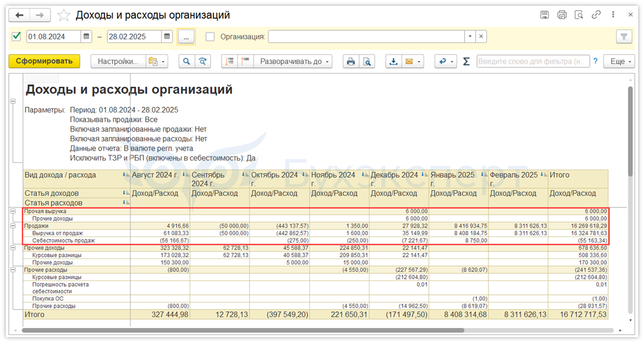Click the get link (chain) icon
The width and height of the screenshot is (644, 343).
click(x=596, y=15)
